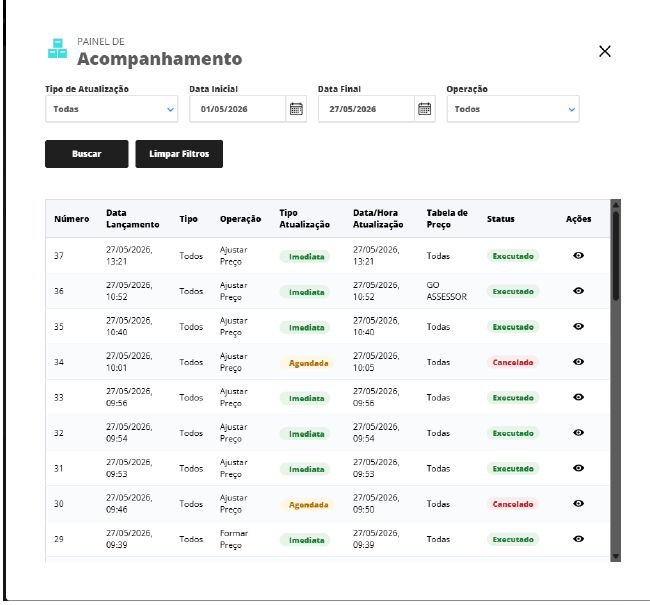Image resolution: width=650 pixels, height=605 pixels.
Task: Click the Executado status in row 29
Action: [513, 539]
